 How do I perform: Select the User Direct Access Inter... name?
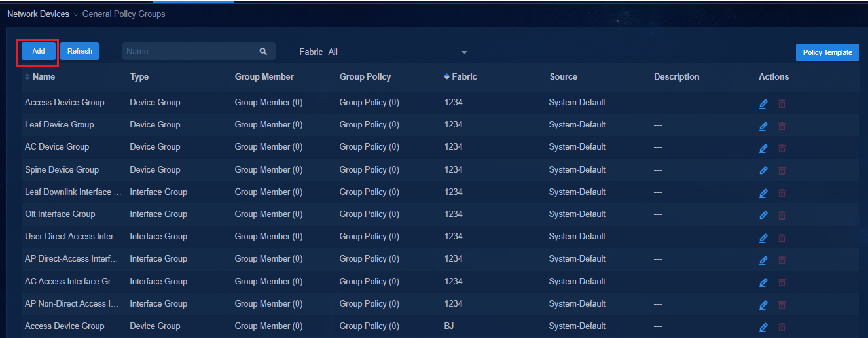pos(73,236)
